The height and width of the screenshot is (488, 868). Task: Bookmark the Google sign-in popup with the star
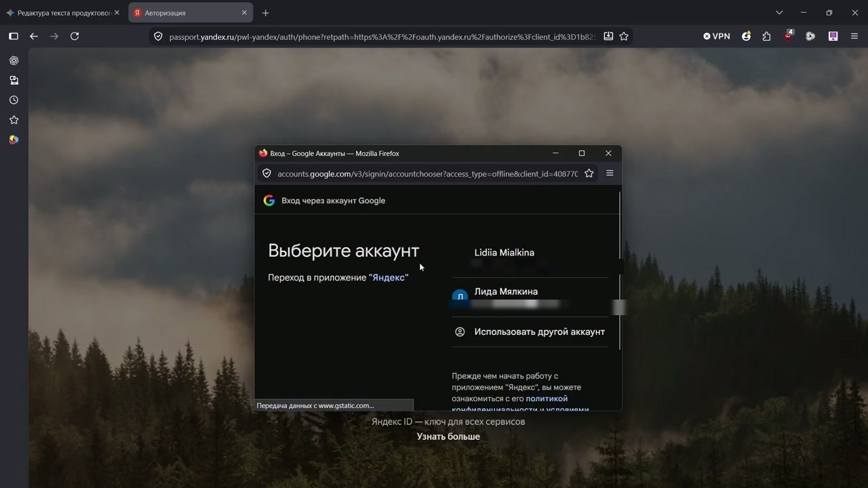pos(589,174)
